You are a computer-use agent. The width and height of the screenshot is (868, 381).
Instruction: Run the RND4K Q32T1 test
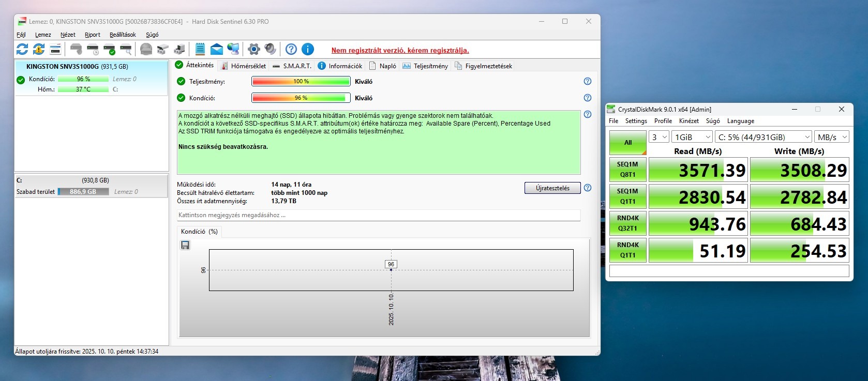(x=628, y=223)
